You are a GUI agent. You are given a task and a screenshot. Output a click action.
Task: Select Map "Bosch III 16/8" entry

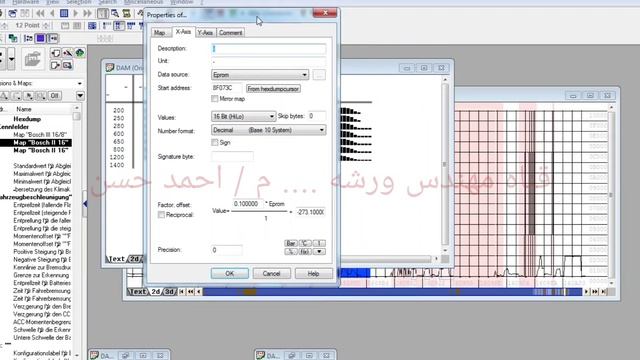click(40, 135)
